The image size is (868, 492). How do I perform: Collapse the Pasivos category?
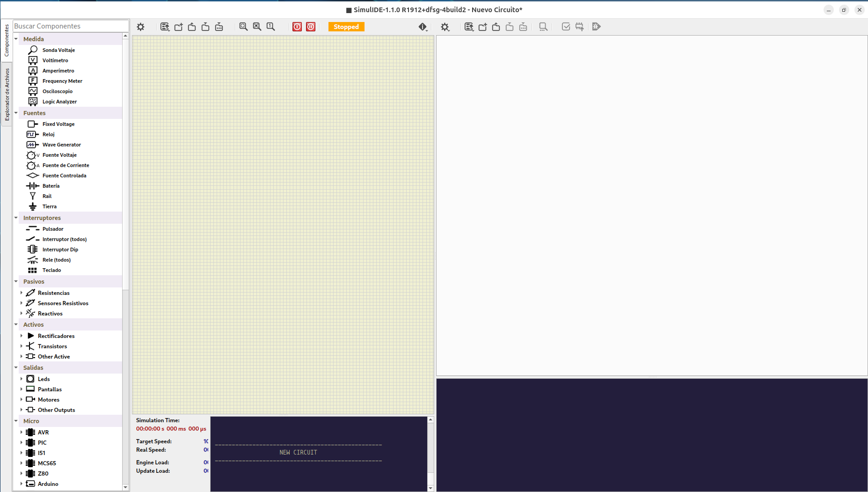click(x=16, y=281)
